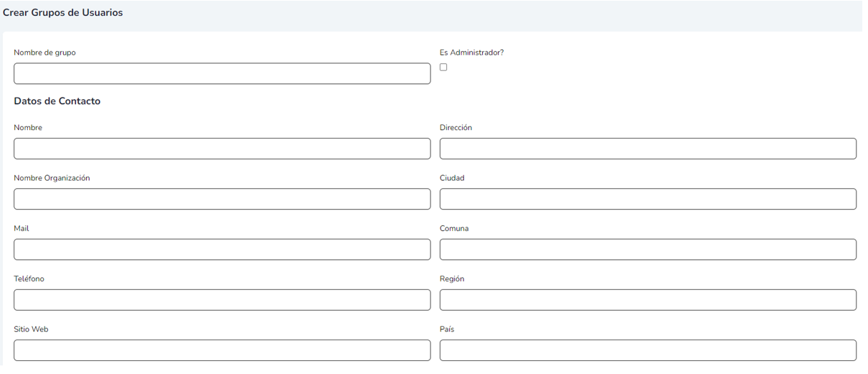Focus the contact Nombre text box

coord(222,149)
